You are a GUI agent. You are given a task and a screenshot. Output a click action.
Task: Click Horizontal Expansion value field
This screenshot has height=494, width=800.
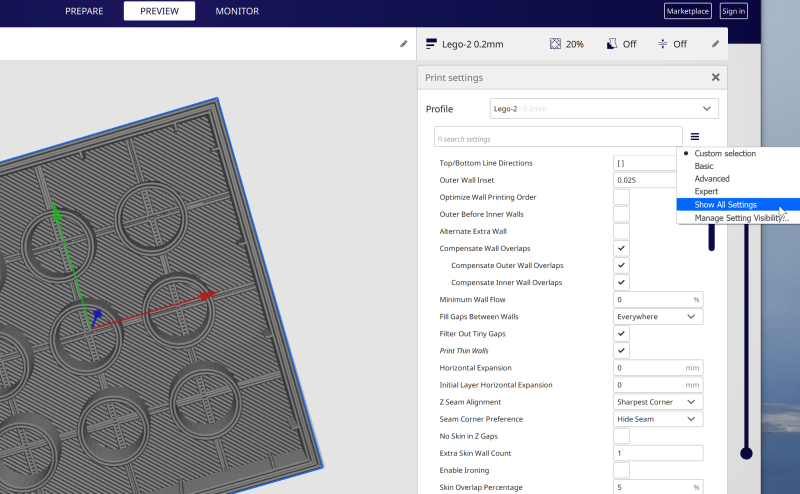(658, 368)
